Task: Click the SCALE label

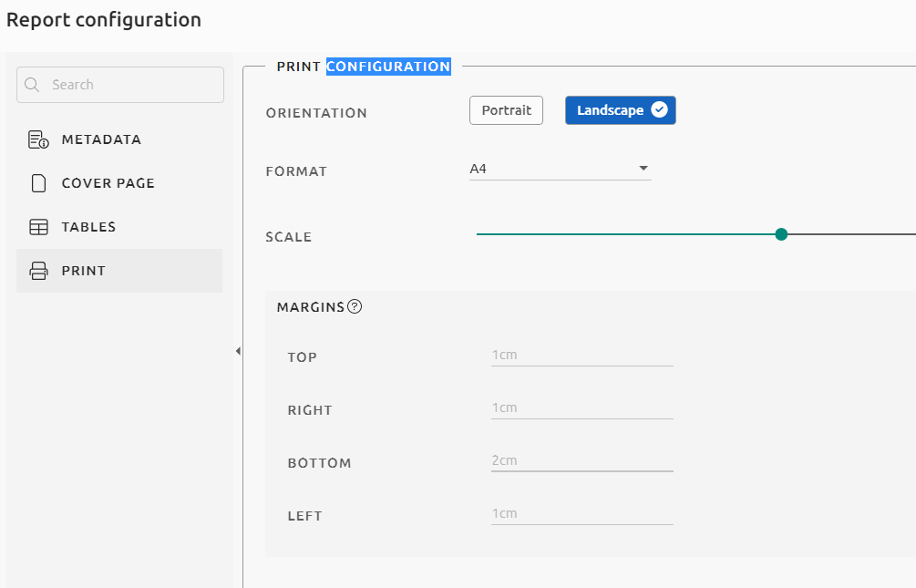Action: (289, 237)
